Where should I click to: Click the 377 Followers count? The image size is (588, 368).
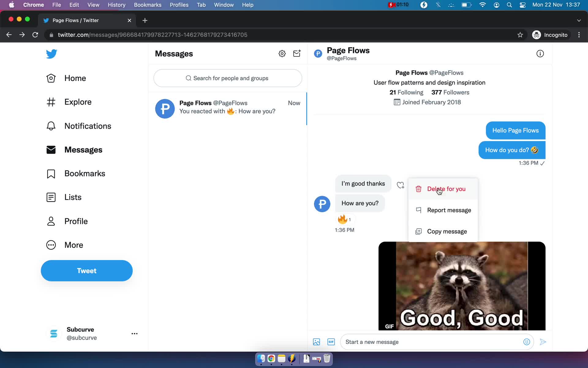(450, 92)
